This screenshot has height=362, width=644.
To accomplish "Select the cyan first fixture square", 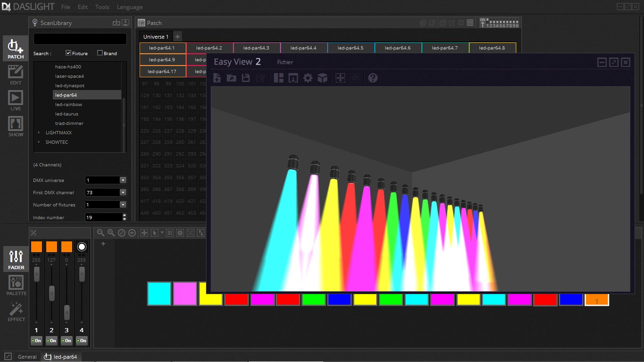I will coord(159,294).
